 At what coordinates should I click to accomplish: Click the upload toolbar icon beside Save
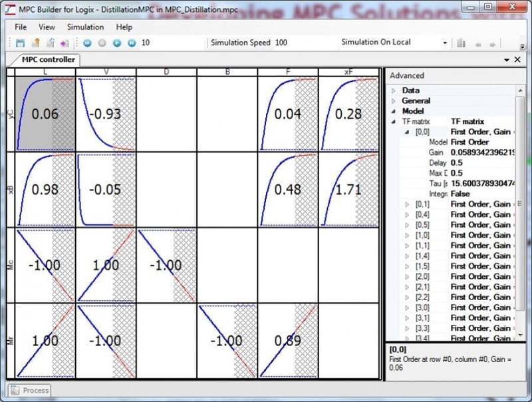35,42
